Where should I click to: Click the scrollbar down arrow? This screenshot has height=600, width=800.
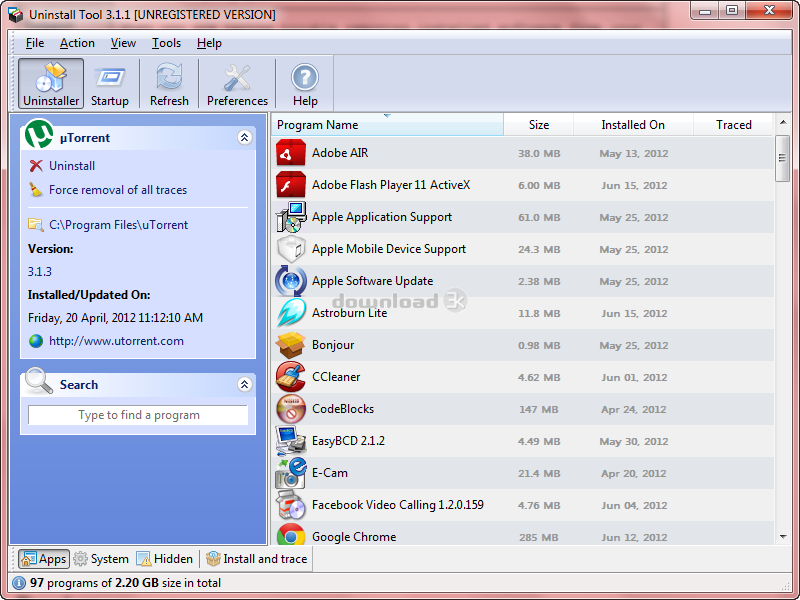783,537
